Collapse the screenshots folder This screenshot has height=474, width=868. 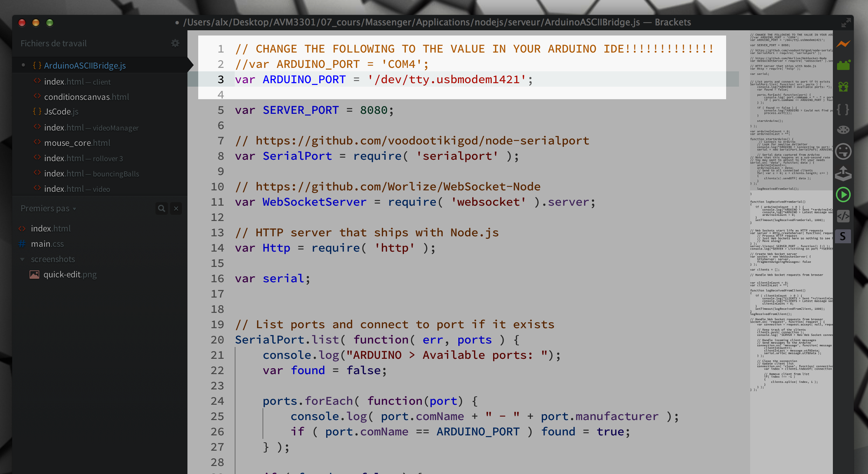tap(22, 259)
